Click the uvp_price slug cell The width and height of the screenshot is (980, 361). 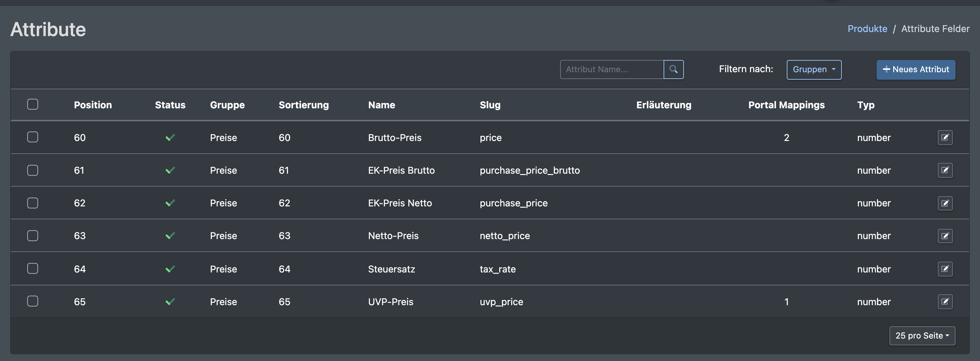[502, 302]
